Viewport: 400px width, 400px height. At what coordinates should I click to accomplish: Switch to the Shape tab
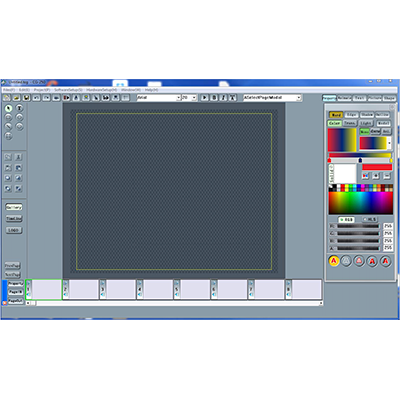click(389, 98)
